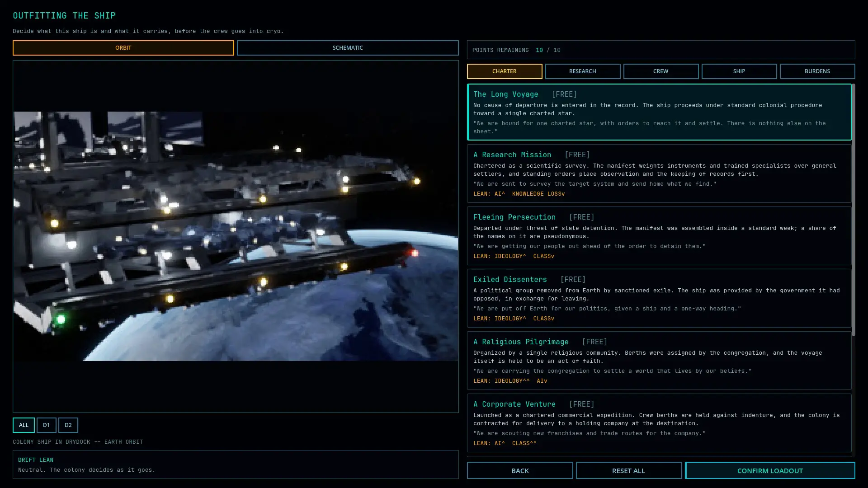Open the CHARTER category tab
This screenshot has width=868, height=488.
point(504,71)
